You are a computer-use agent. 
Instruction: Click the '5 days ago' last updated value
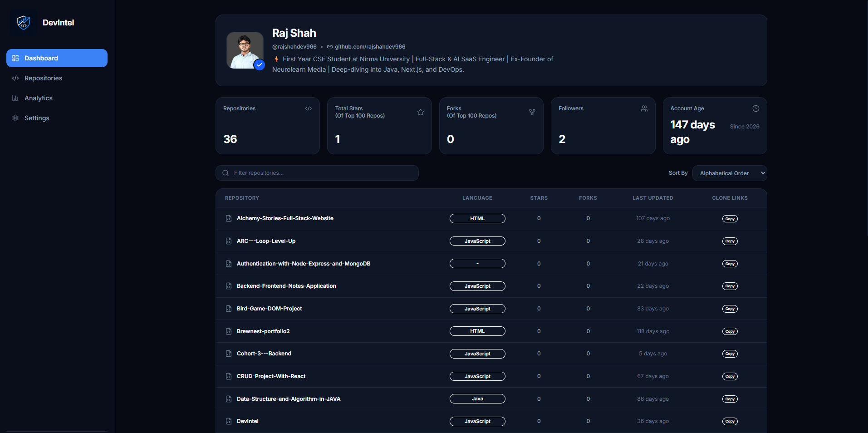tap(653, 354)
